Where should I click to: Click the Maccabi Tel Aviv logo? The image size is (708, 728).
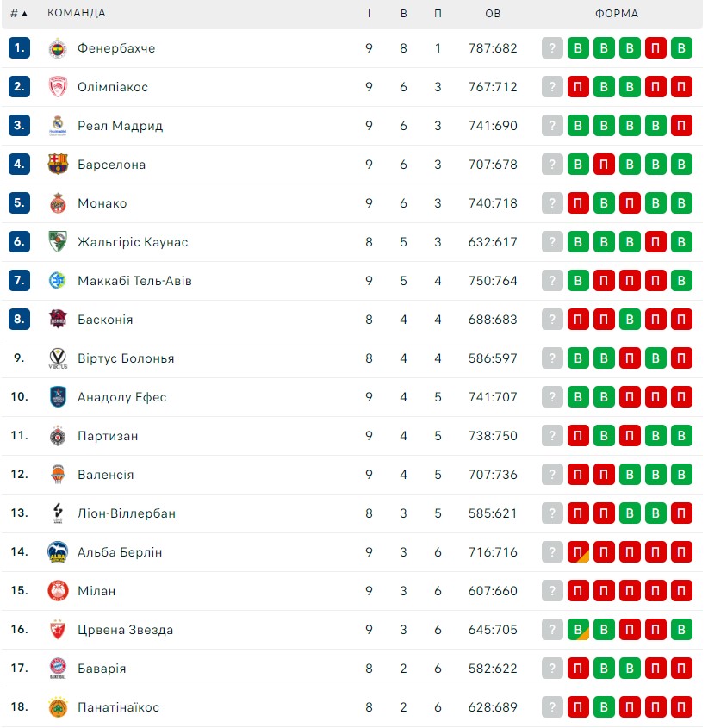click(x=58, y=281)
